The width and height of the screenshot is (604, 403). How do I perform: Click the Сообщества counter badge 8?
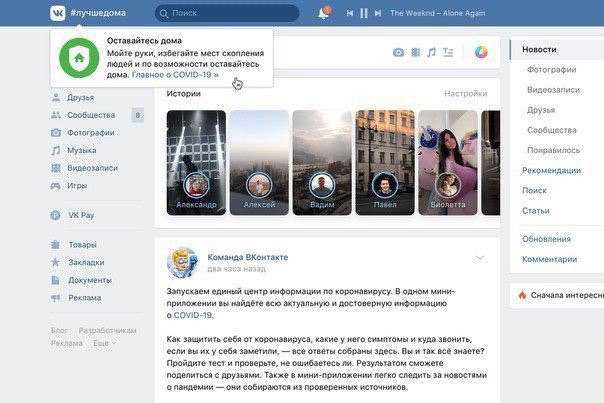point(138,115)
